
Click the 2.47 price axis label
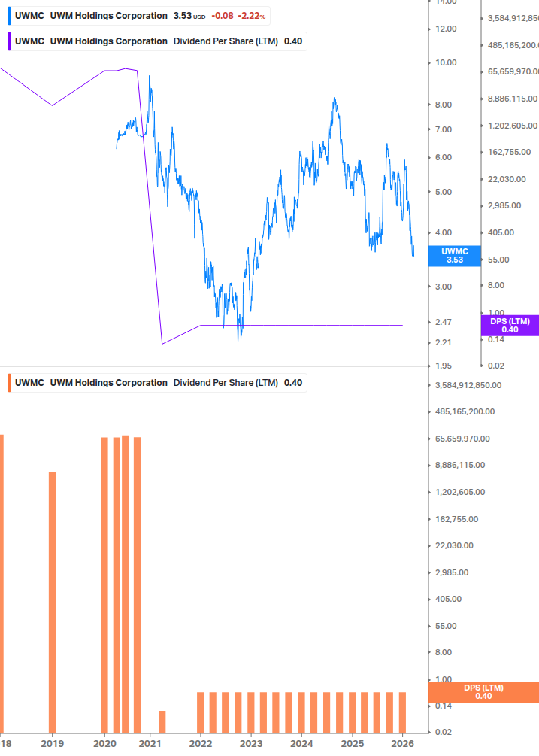pyautogui.click(x=444, y=322)
